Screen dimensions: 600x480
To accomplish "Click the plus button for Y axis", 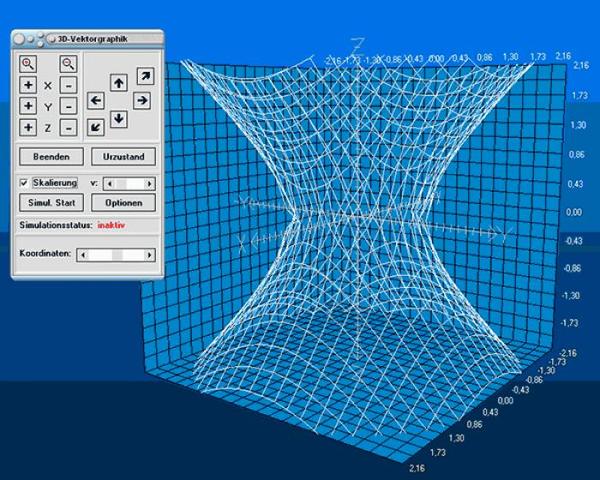I will (x=28, y=106).
